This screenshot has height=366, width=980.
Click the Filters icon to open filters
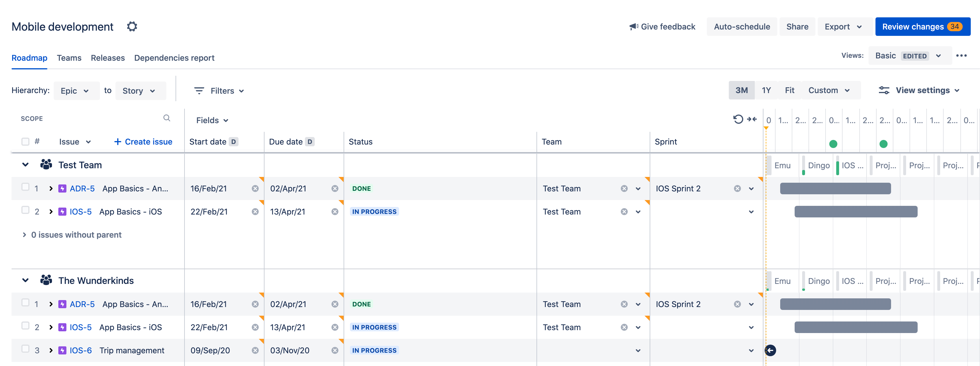point(198,91)
